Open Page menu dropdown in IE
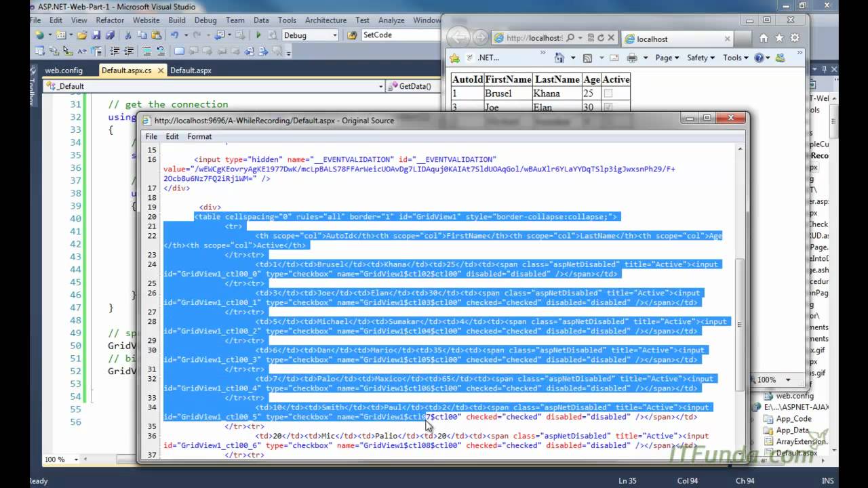The image size is (868, 488). pos(667,58)
